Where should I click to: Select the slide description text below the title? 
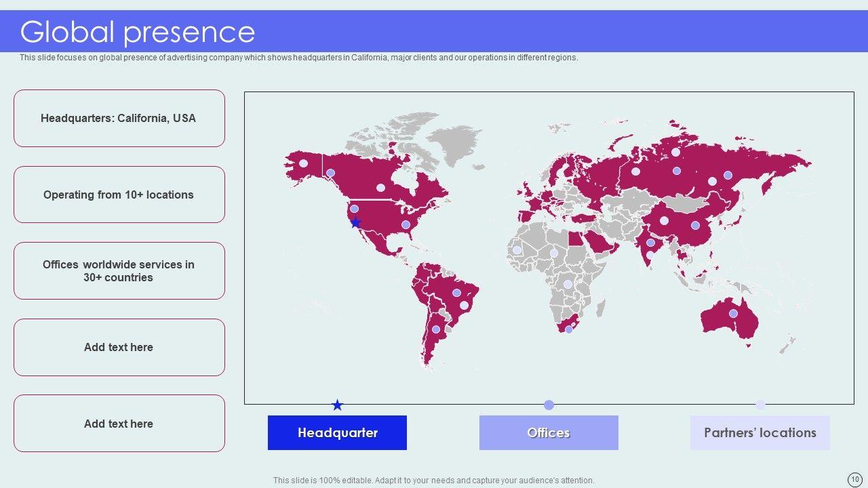(x=298, y=58)
